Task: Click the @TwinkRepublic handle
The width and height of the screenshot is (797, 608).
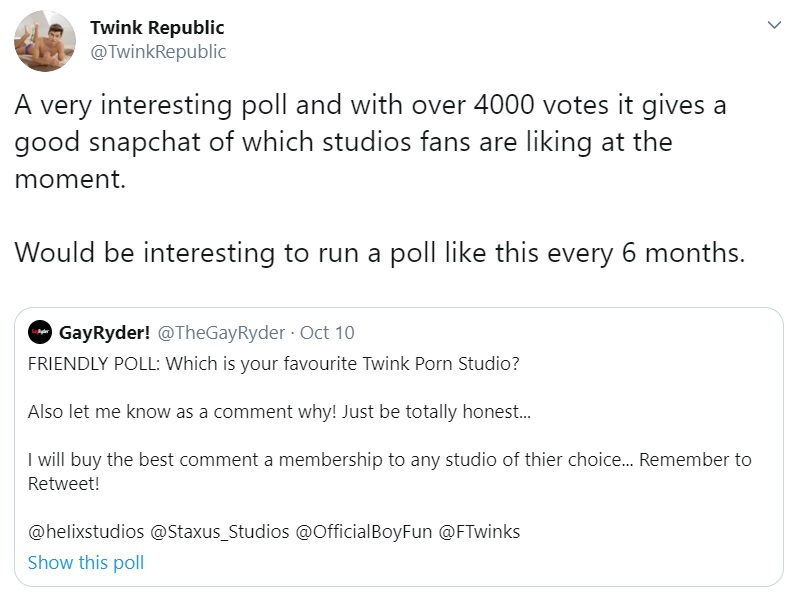Action: 158,51
